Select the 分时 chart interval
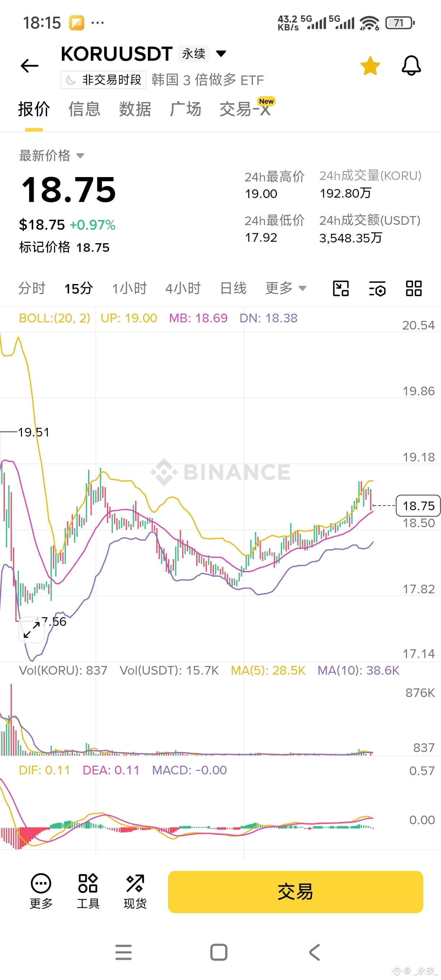This screenshot has width=441, height=980. (x=31, y=288)
